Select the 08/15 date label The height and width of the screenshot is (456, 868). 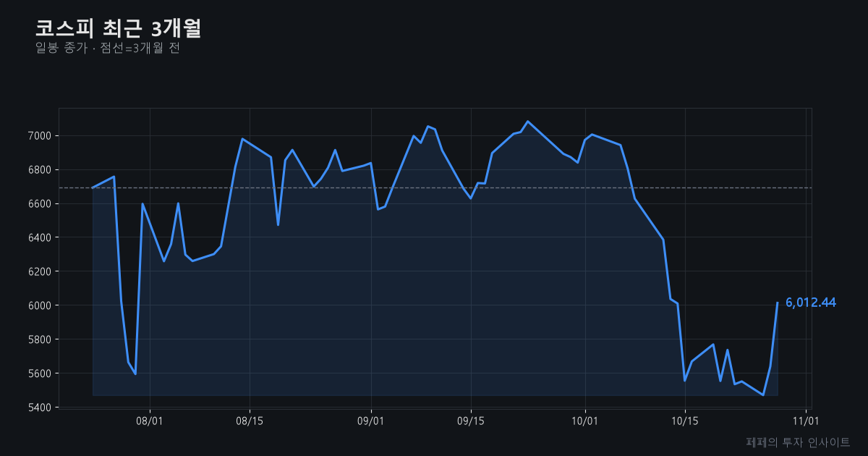click(250, 421)
